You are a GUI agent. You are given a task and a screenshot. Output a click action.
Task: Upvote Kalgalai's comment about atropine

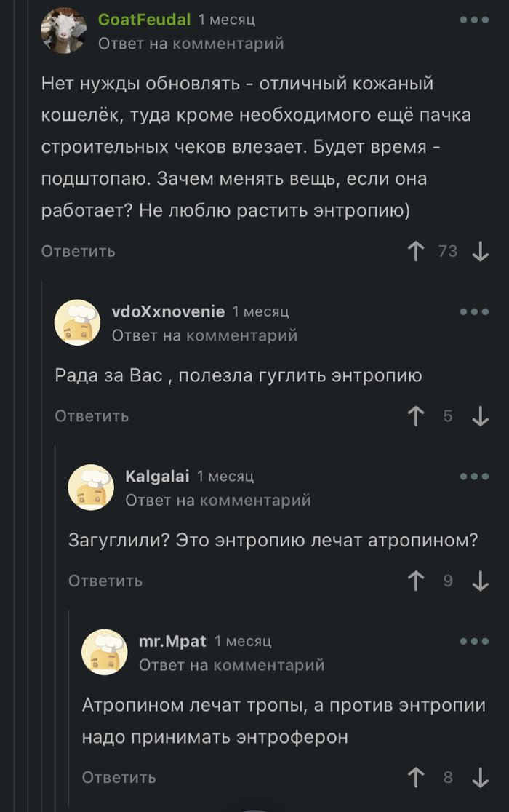[x=416, y=581]
